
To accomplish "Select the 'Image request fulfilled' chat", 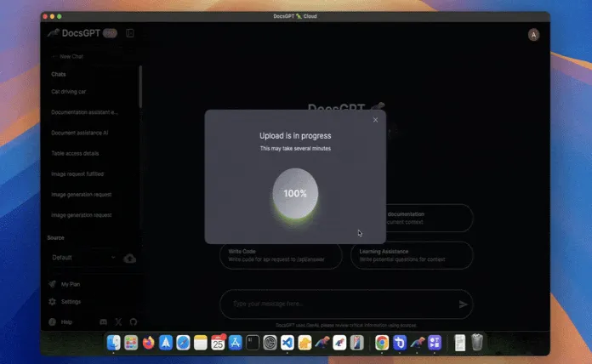I will tap(77, 173).
